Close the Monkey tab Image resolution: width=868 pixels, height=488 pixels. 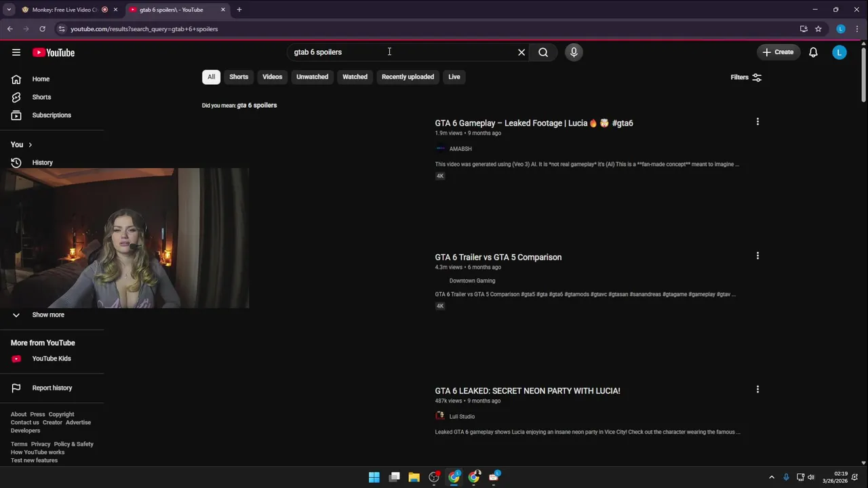[115, 9]
